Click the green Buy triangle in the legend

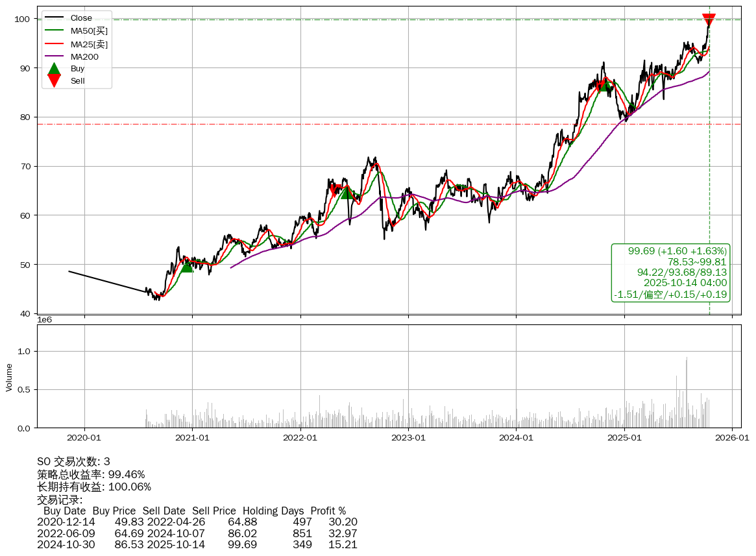point(55,69)
